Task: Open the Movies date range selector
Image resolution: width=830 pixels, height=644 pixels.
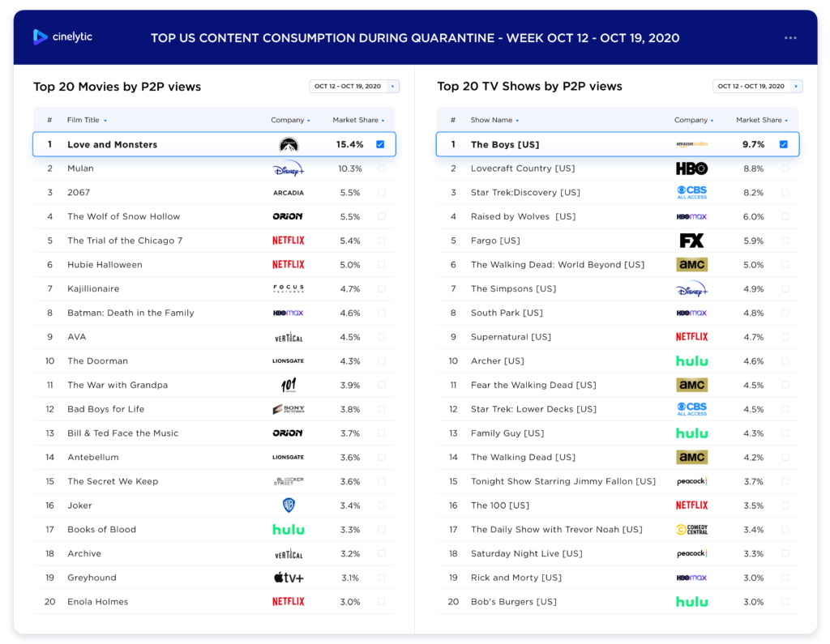Action: click(354, 86)
